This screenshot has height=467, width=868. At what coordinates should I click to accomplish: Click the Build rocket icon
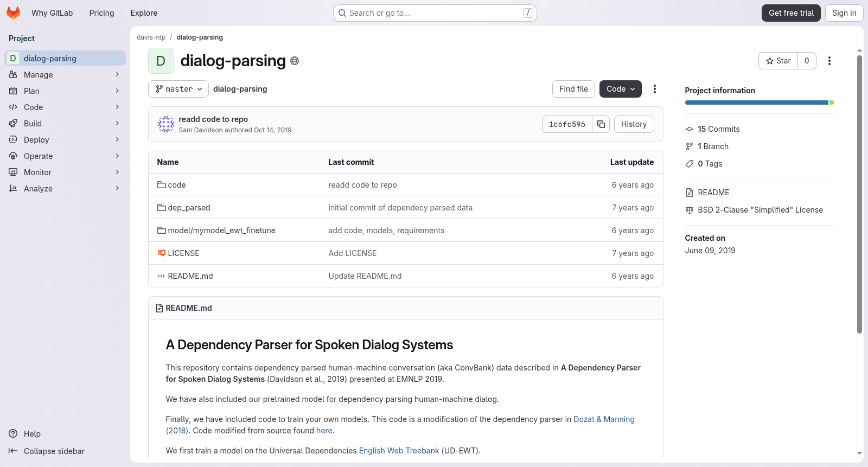coord(13,123)
